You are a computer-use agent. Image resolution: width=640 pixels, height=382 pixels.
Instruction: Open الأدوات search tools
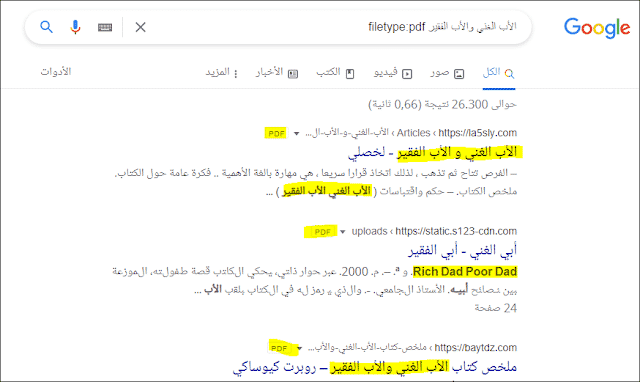click(56, 72)
